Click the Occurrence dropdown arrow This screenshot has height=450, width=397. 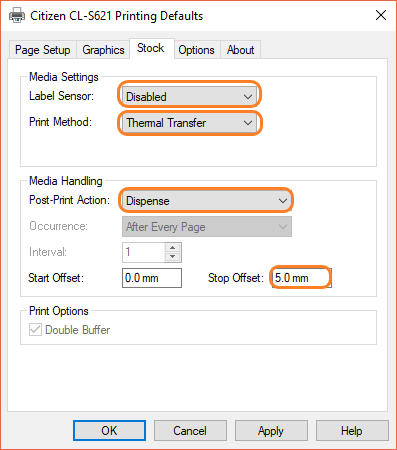click(283, 227)
